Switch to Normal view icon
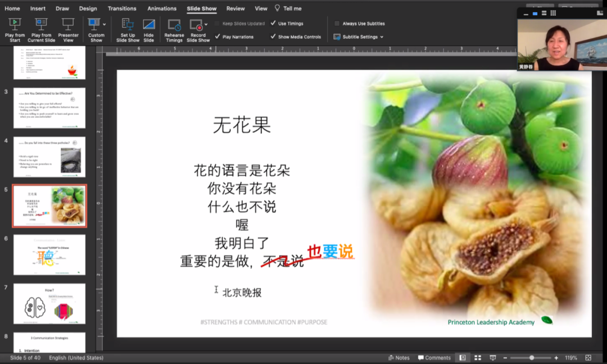Image resolution: width=607 pixels, height=364 pixels. tap(463, 358)
